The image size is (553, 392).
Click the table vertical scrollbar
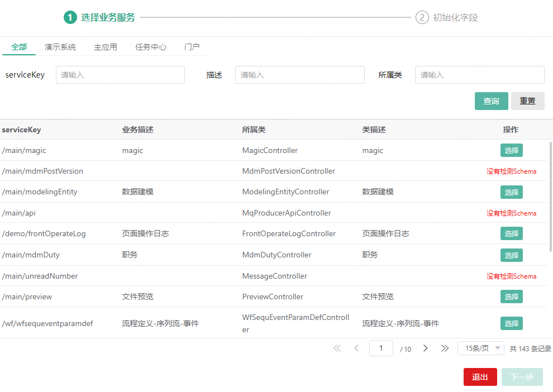pos(551,195)
